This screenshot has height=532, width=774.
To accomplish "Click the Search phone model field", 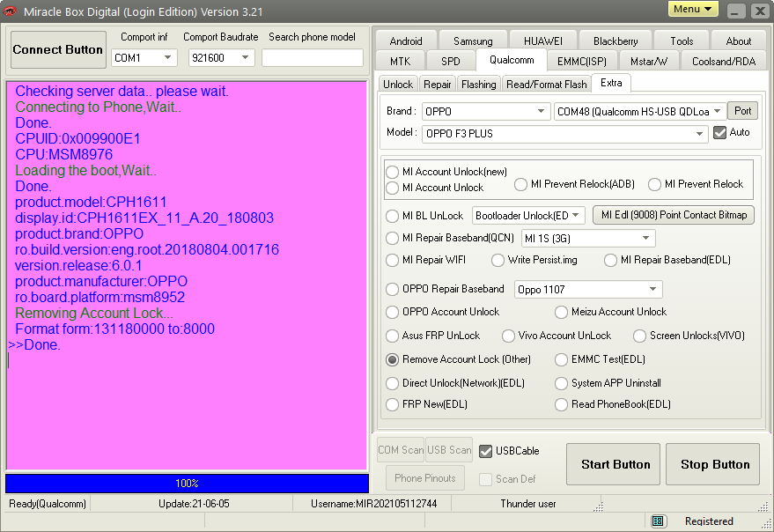I will pyautogui.click(x=313, y=58).
